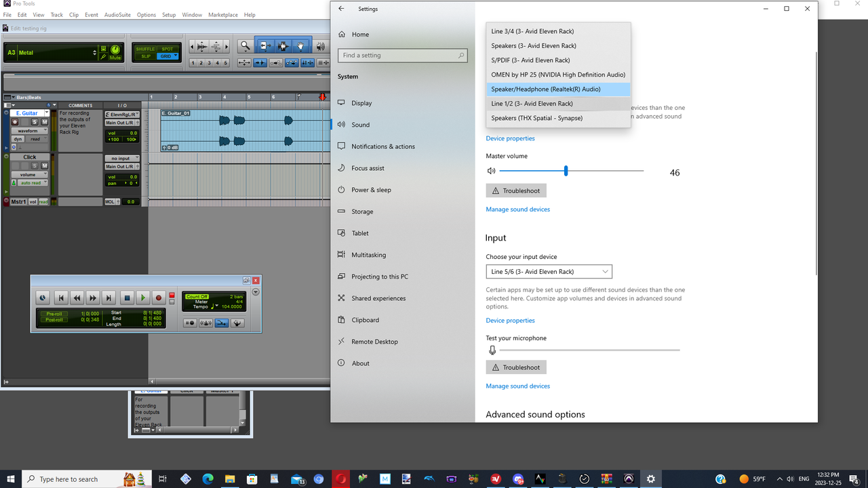Stop playback in the Transport window

(127, 298)
